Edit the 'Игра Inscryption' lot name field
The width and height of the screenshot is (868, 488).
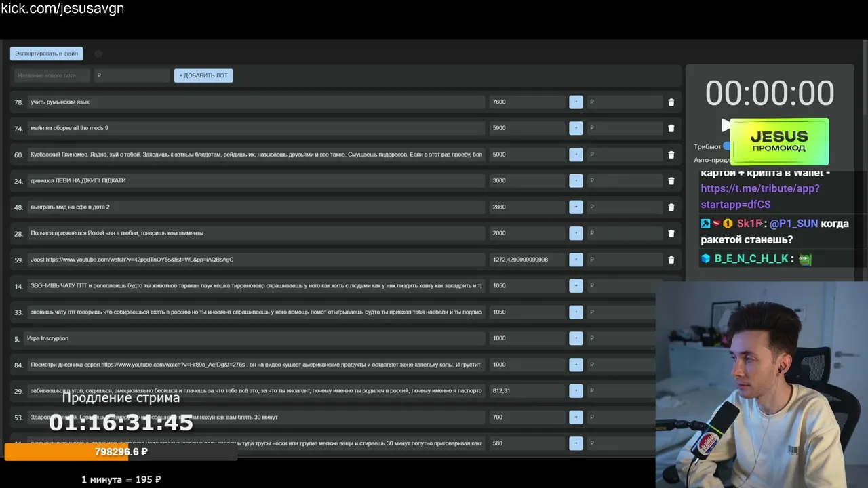point(254,338)
